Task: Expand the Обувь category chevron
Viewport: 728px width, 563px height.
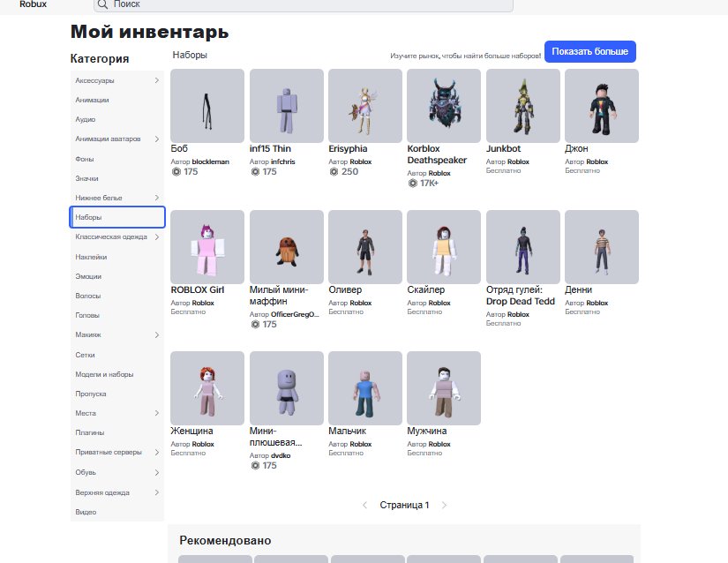Action: click(x=157, y=472)
